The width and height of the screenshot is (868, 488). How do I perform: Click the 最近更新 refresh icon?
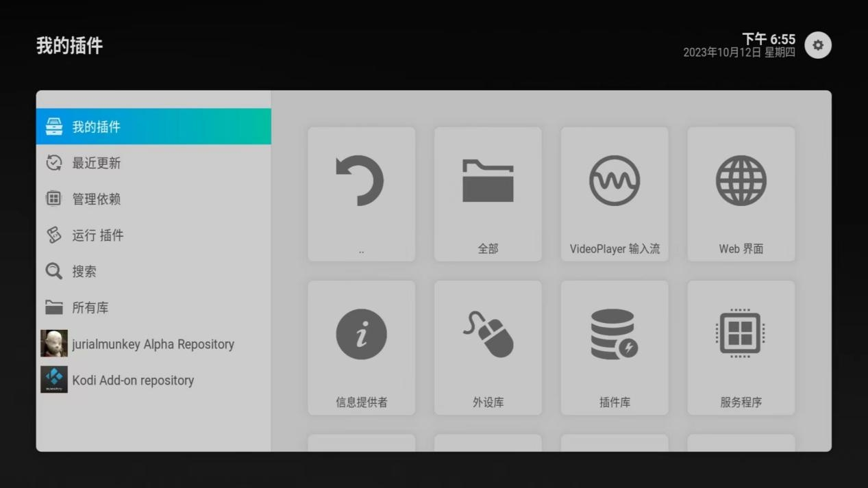(x=53, y=163)
